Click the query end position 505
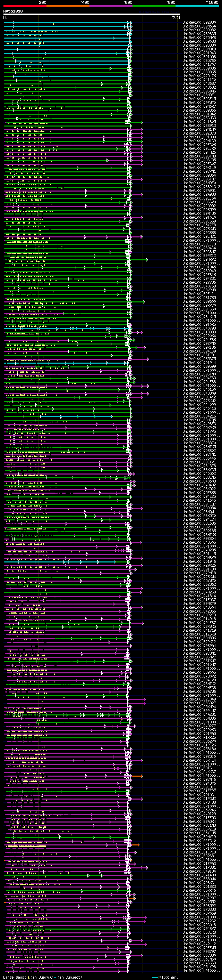 pos(175,17)
